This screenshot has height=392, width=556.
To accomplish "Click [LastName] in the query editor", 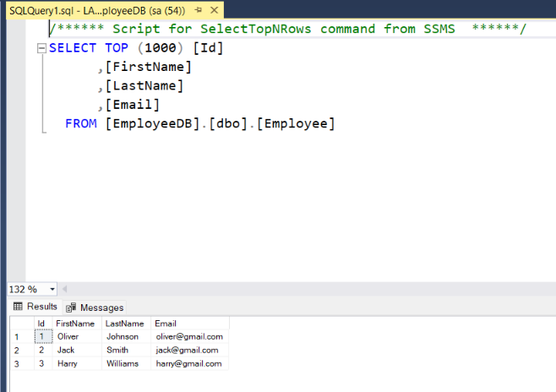I will [144, 86].
